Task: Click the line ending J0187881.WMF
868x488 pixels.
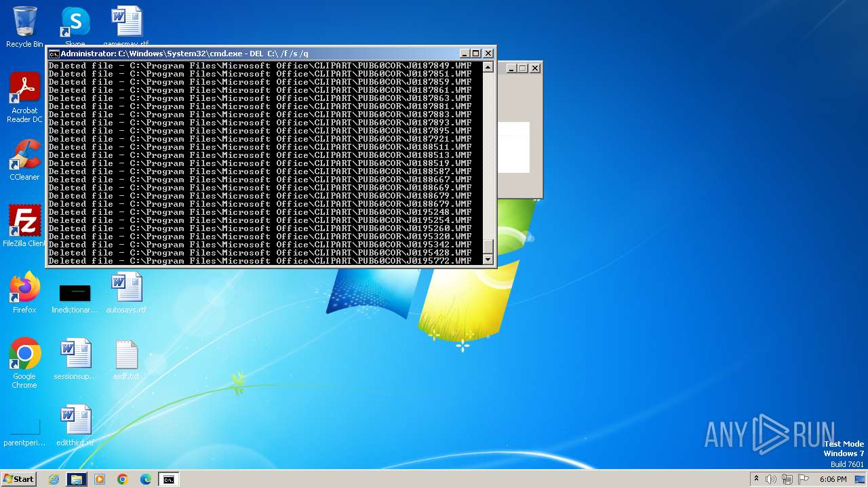Action: point(260,106)
